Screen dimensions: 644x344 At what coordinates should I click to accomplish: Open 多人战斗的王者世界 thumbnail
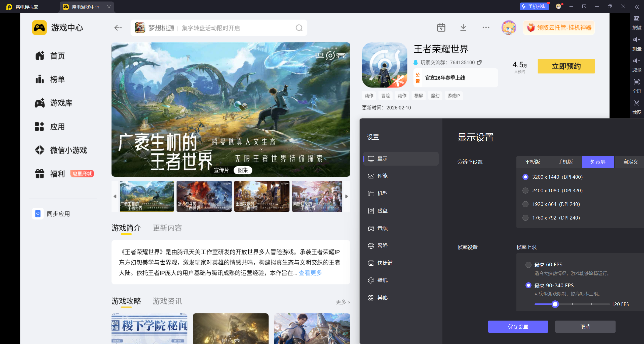coord(204,196)
